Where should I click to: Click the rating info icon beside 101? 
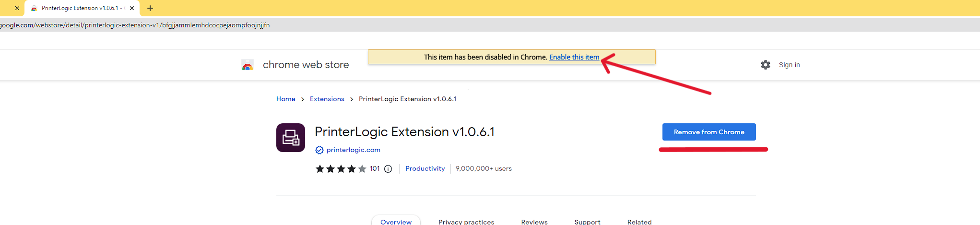[x=388, y=169]
